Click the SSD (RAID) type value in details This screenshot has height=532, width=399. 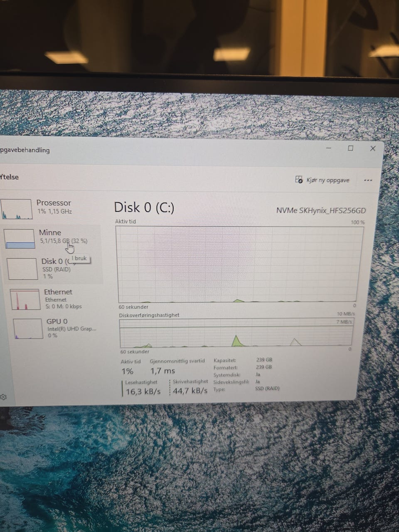coord(267,389)
